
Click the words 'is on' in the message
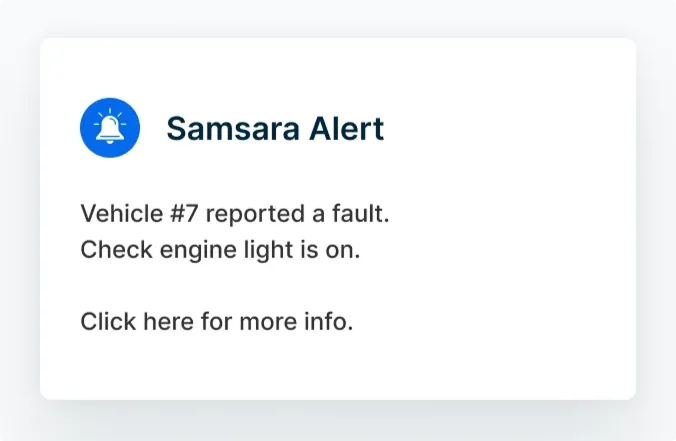point(330,250)
